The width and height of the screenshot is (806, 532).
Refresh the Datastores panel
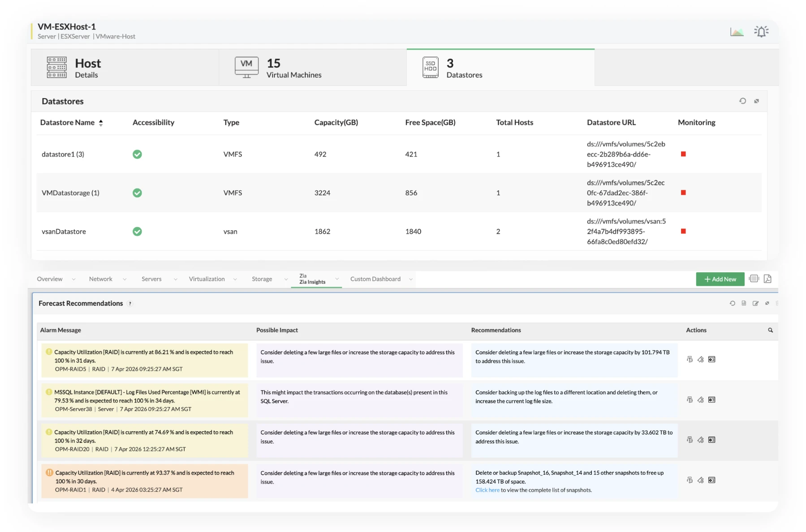(742, 101)
